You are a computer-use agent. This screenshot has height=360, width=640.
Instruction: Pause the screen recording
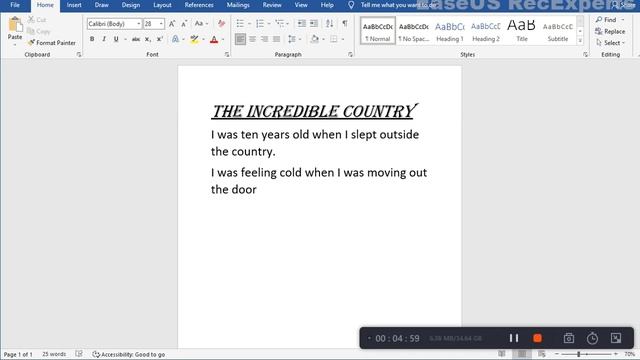coord(513,338)
